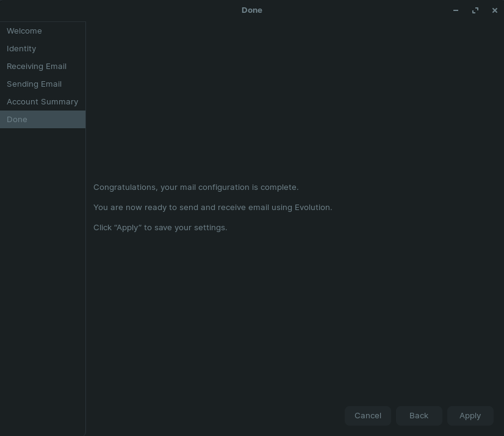Click the word Evolution in the message
This screenshot has height=436, width=504.
point(312,208)
